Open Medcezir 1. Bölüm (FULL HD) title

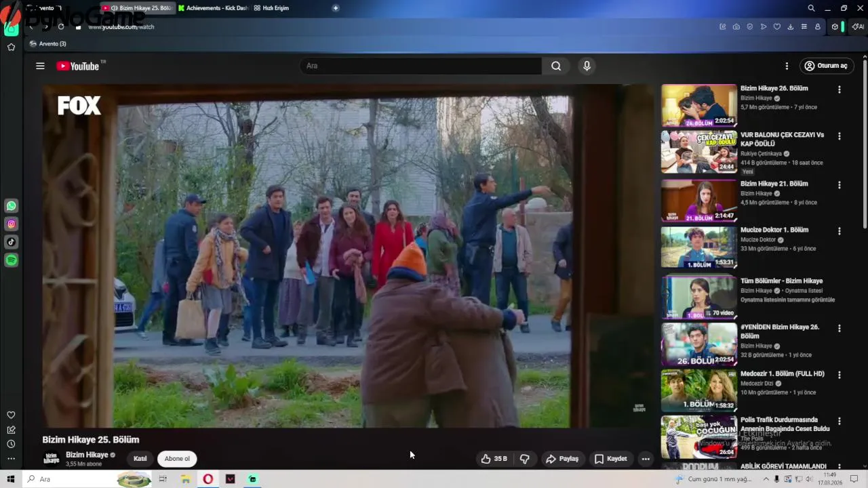(783, 373)
